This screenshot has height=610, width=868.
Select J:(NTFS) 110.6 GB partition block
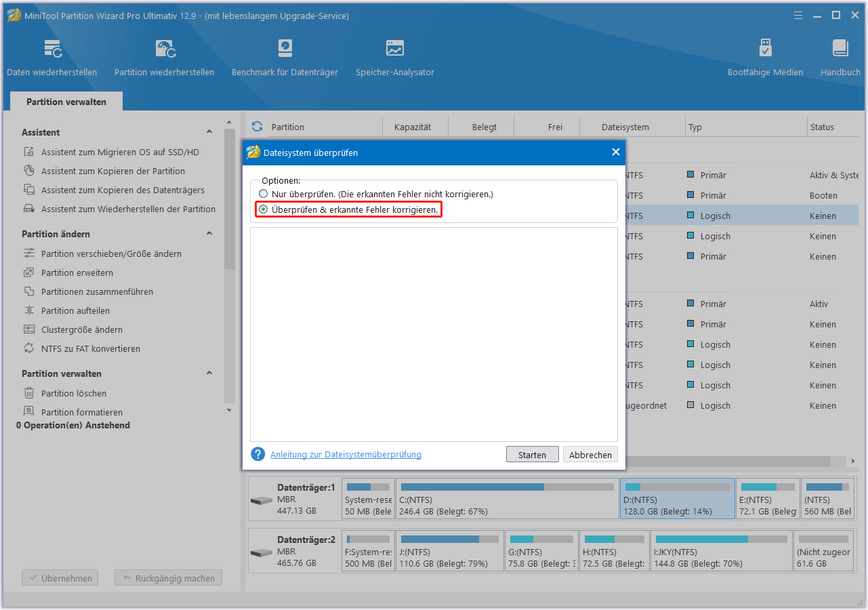point(450,550)
